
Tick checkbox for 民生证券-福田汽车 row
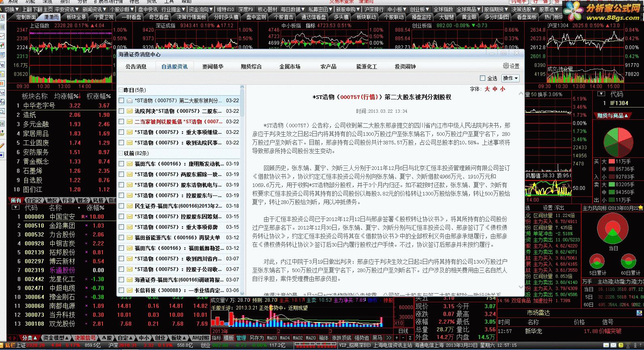tap(122, 206)
